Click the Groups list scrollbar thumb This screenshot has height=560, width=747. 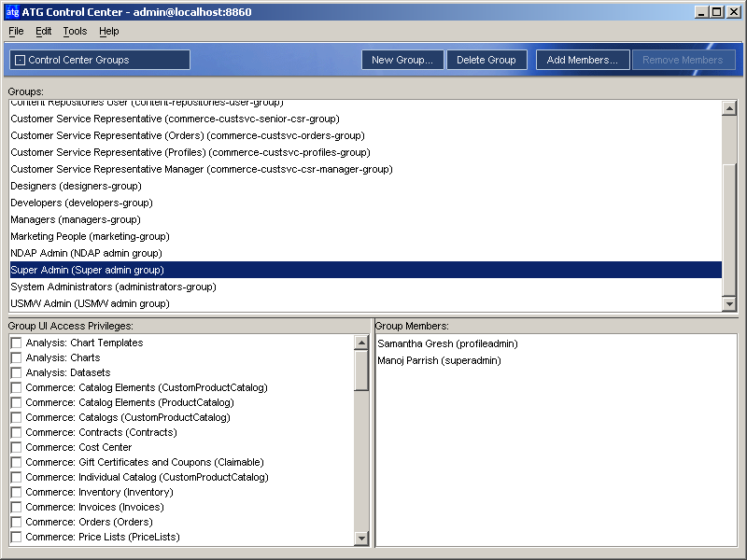click(x=729, y=230)
